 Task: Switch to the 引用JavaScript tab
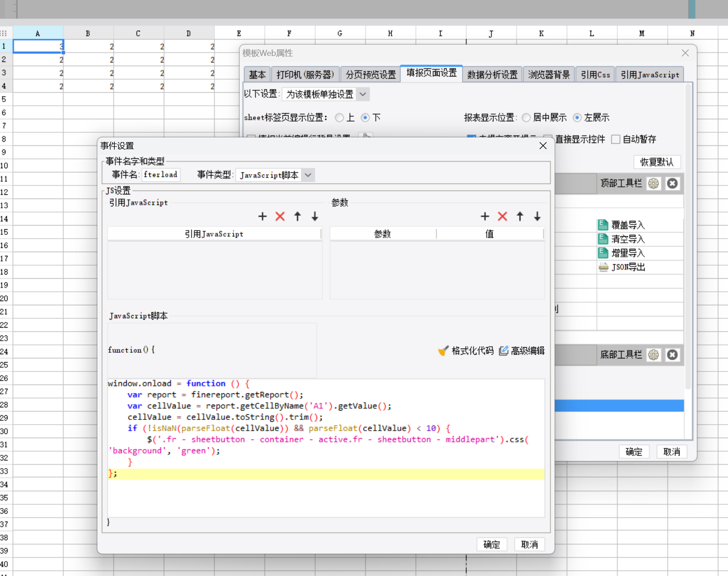pos(650,75)
